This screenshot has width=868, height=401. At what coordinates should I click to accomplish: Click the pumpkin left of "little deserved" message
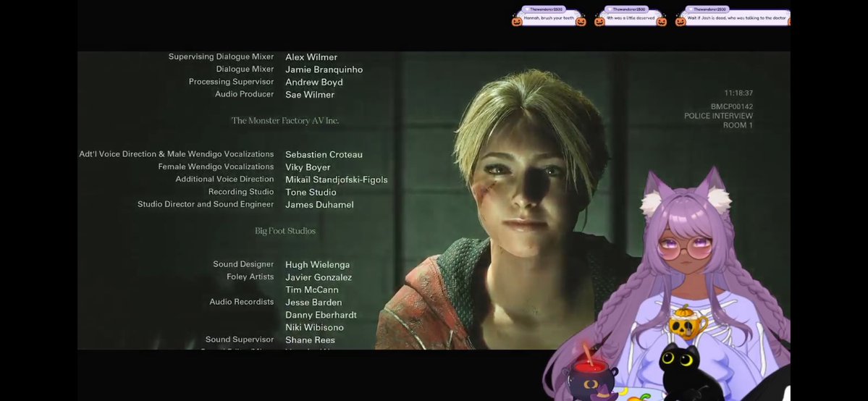point(599,22)
